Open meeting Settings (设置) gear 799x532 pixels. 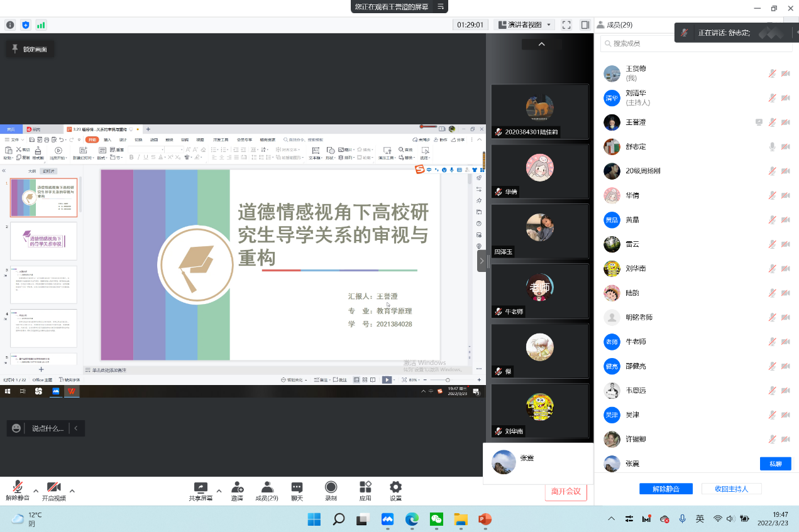tap(395, 488)
